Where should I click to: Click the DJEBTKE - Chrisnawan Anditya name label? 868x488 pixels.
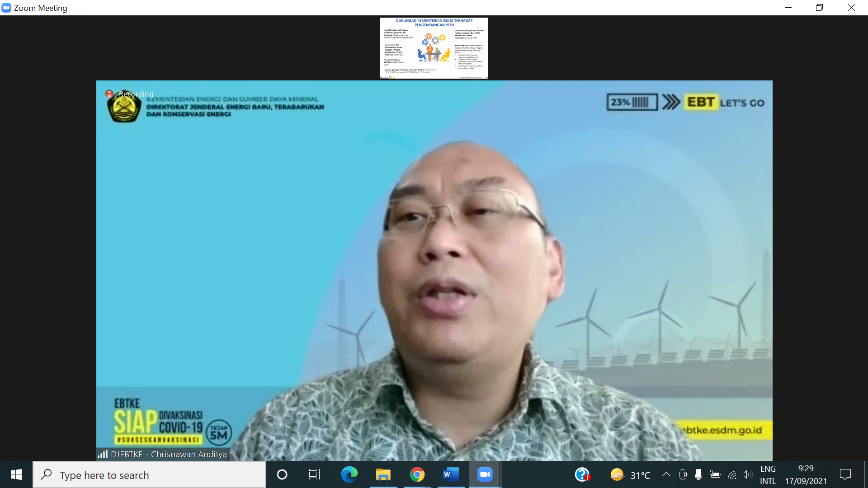coord(169,454)
